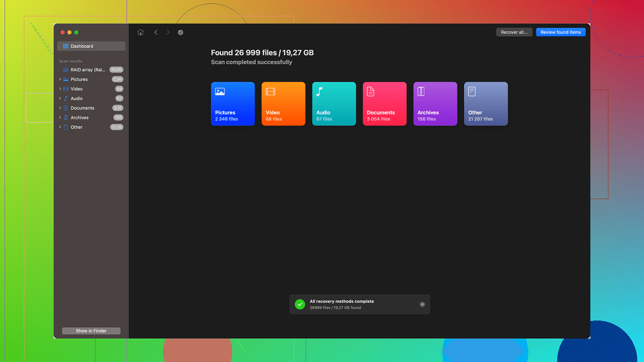Screen dimensions: 644x362
Task: Expand the Pictures tree item
Action: point(60,79)
